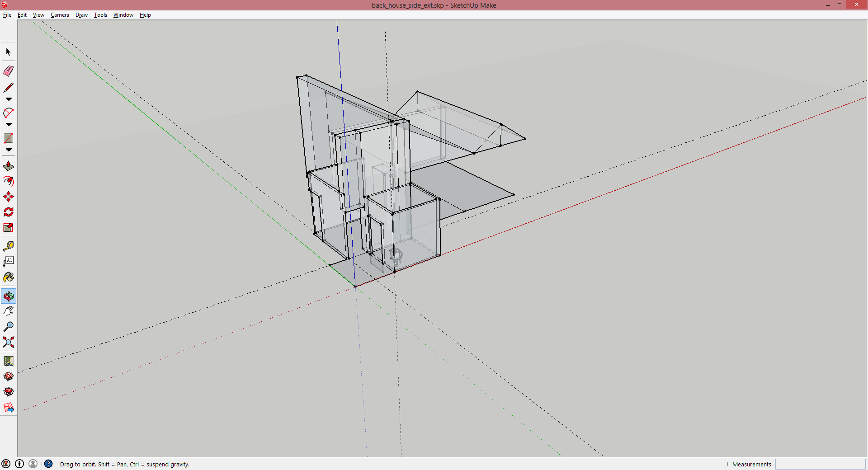The width and height of the screenshot is (868, 470).
Task: Select the Paint Bucket tool
Action: (9, 277)
